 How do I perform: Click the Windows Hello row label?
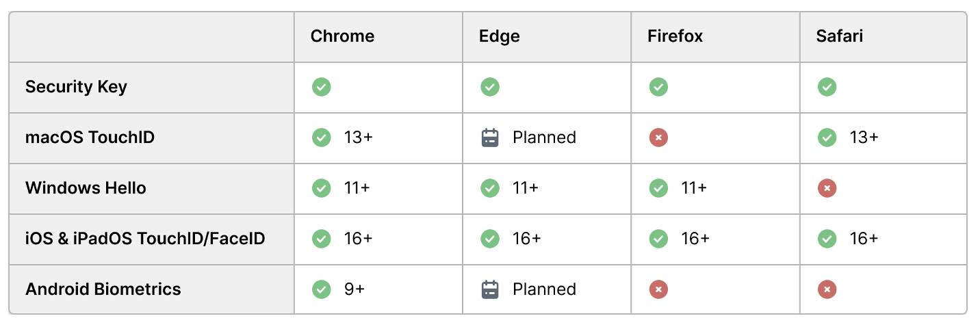click(86, 188)
